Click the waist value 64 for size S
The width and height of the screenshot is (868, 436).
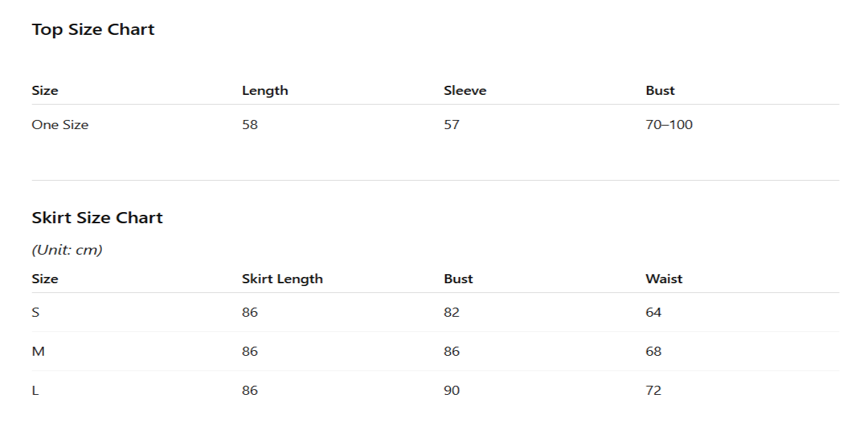653,313
